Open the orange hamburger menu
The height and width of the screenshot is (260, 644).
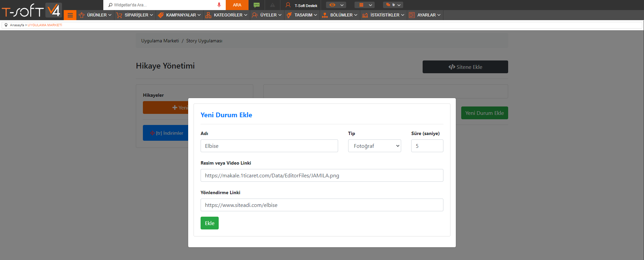[70, 15]
